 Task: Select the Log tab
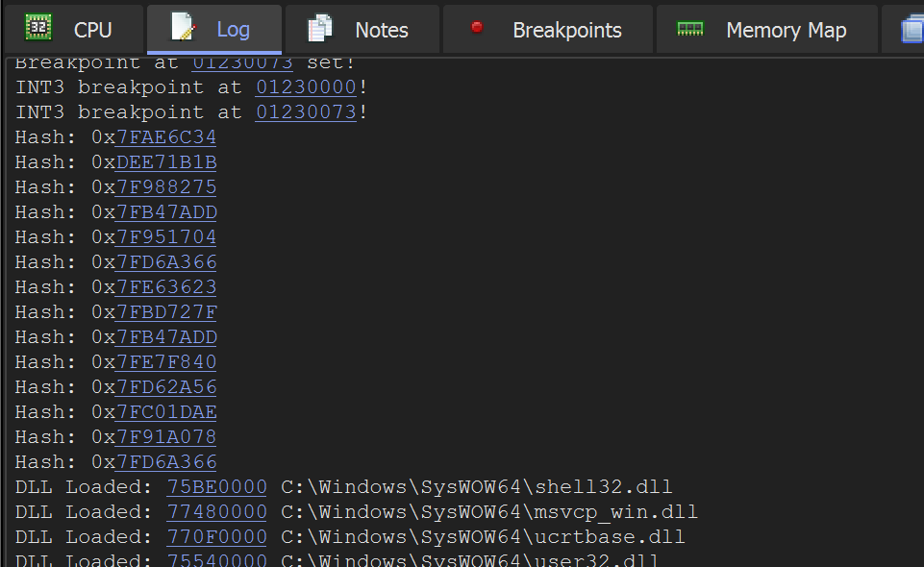coord(213,30)
